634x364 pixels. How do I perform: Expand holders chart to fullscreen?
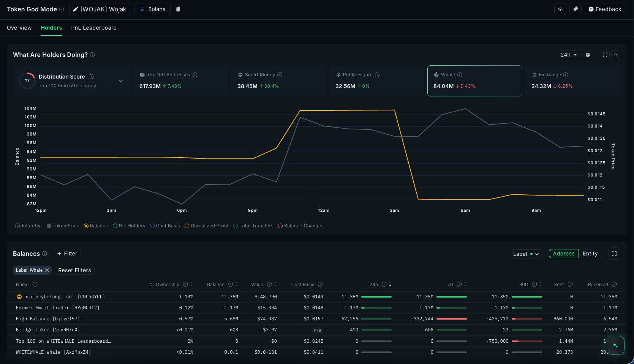pos(605,55)
